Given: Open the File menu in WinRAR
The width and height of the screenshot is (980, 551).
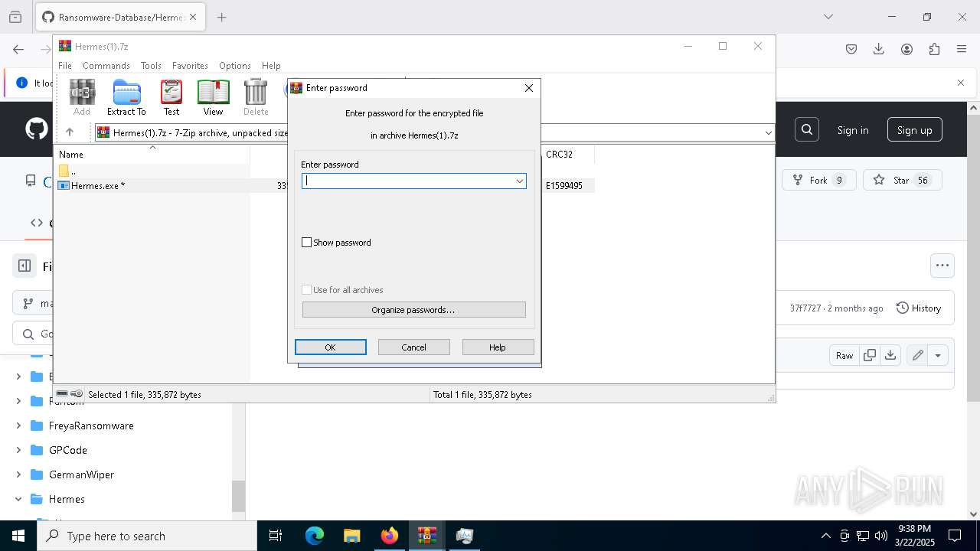Looking at the screenshot, I should coord(65,66).
